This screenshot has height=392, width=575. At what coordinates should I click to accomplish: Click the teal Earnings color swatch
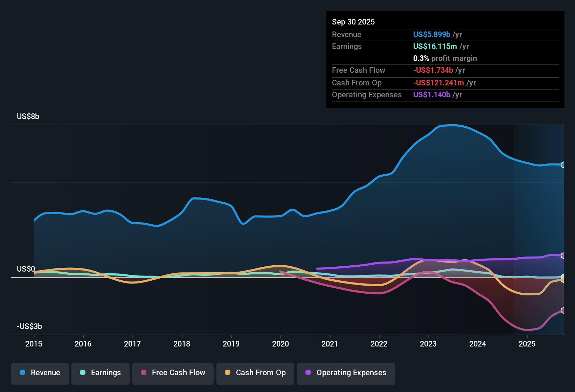tap(83, 373)
